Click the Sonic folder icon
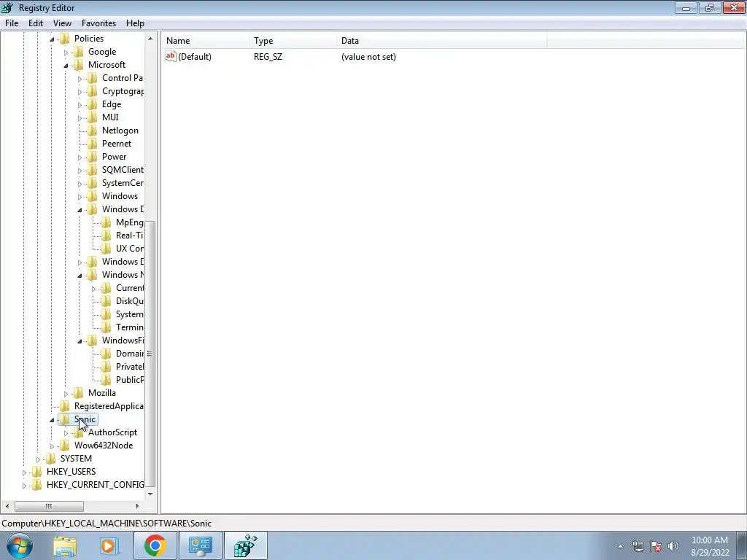The height and width of the screenshot is (560, 747). 65,419
